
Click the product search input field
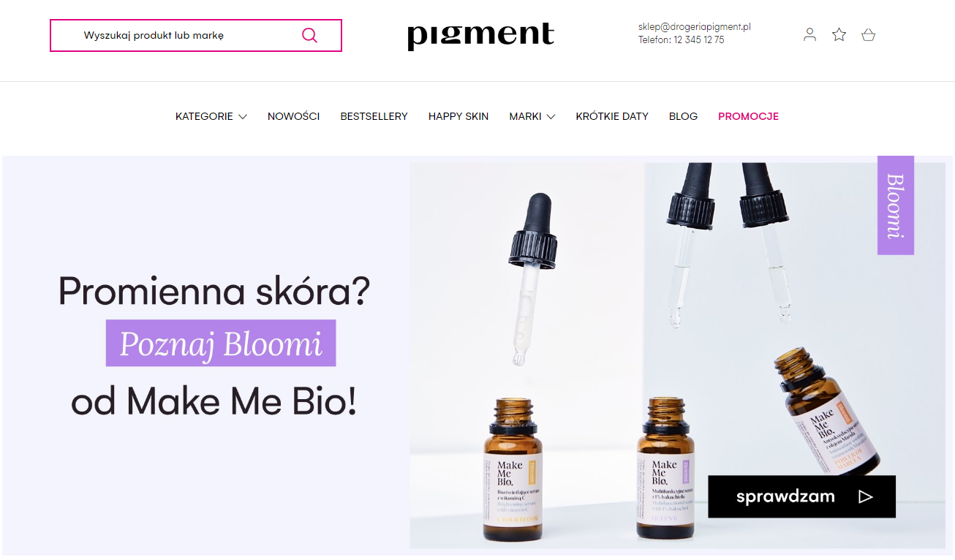click(x=196, y=35)
